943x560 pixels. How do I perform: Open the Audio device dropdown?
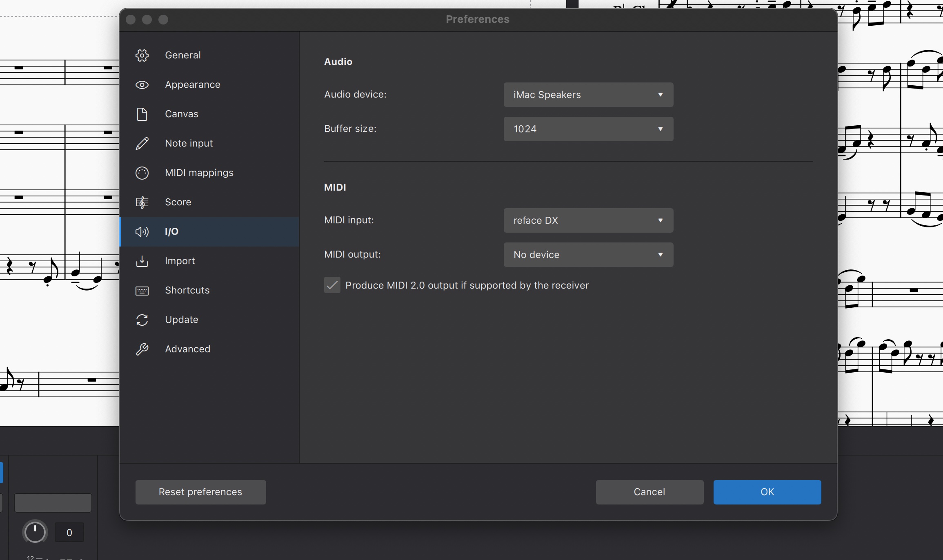click(x=588, y=94)
